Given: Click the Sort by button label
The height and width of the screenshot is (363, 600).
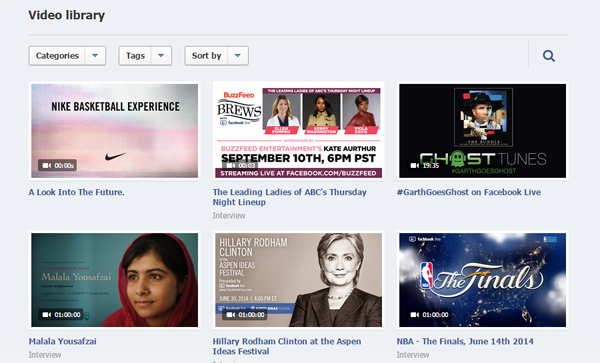Looking at the screenshot, I should click(206, 56).
